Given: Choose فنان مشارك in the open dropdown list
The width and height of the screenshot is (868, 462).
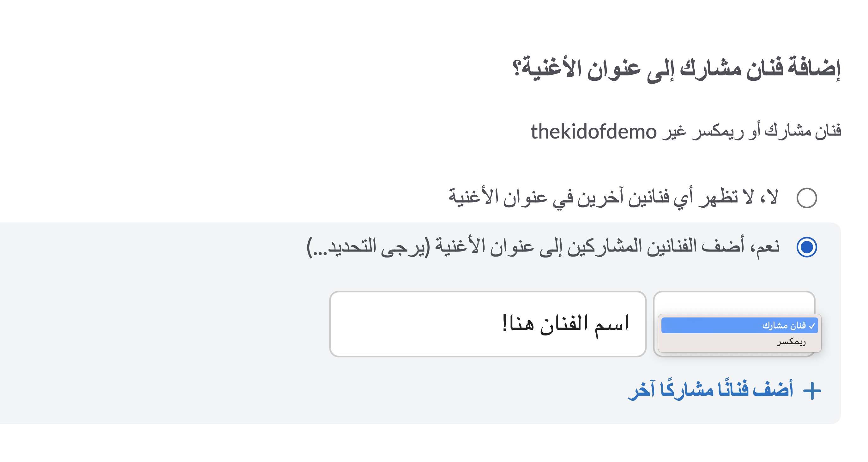Looking at the screenshot, I should coord(740,326).
